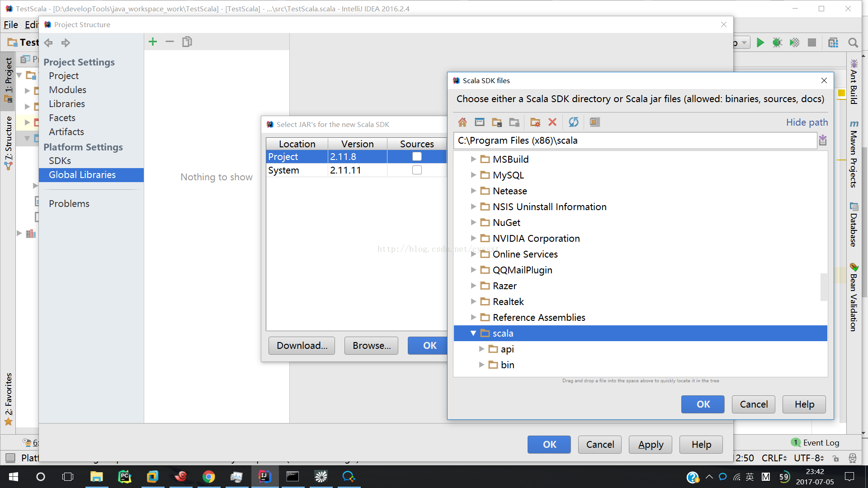Viewport: 868px width, 488px height.
Task: Open File Explorer from taskbar
Action: coord(96,477)
